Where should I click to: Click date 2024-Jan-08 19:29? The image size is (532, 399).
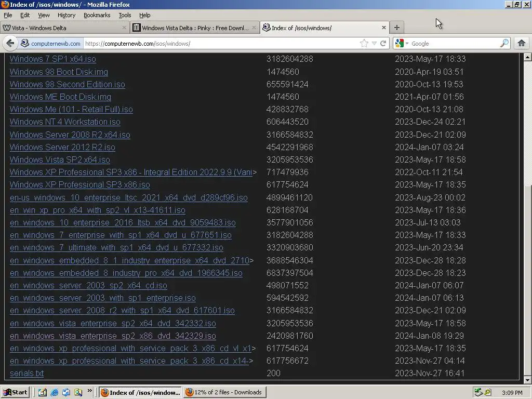point(429,336)
